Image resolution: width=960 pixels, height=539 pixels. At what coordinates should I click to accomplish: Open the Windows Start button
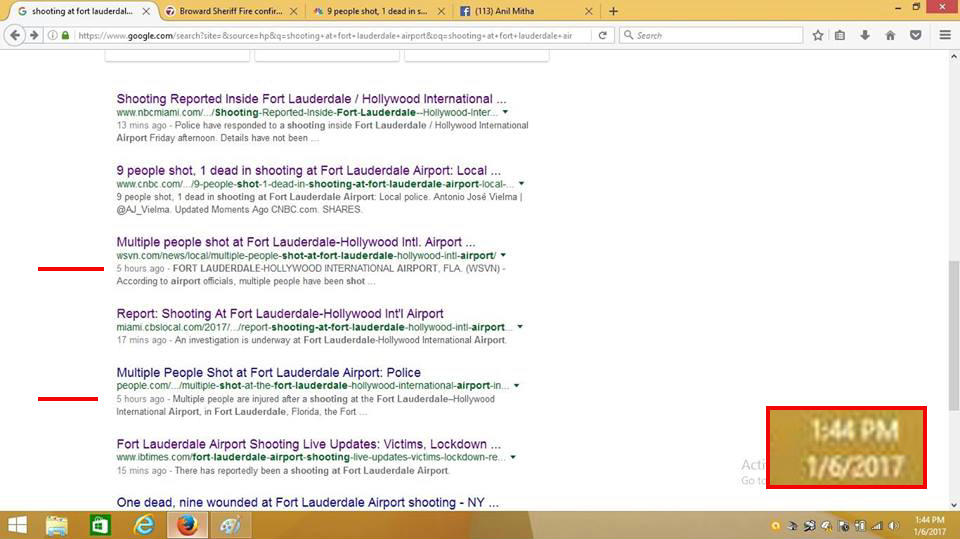click(17, 525)
